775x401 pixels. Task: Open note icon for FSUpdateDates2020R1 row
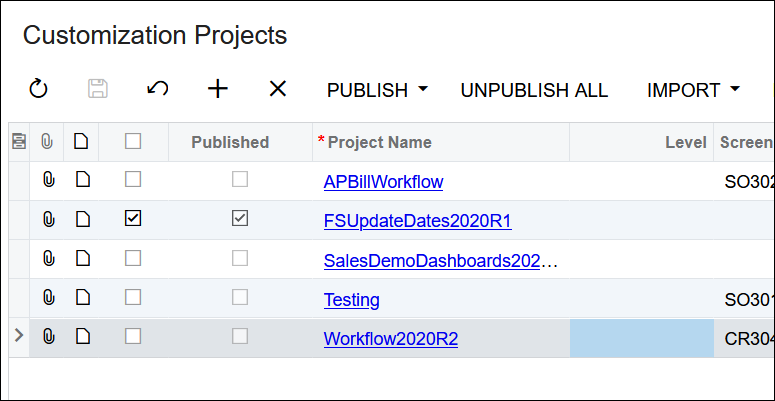[82, 219]
